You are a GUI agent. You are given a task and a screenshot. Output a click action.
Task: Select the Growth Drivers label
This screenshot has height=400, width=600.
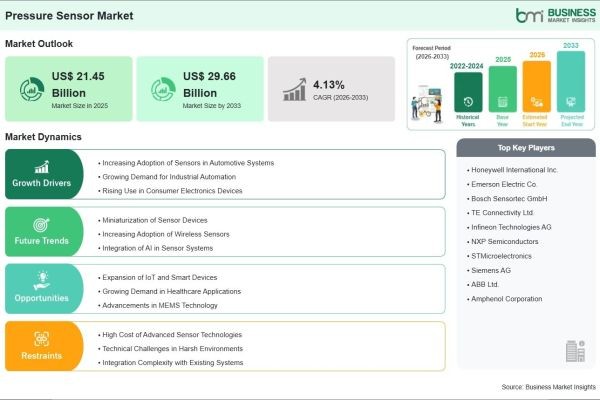coord(41,183)
